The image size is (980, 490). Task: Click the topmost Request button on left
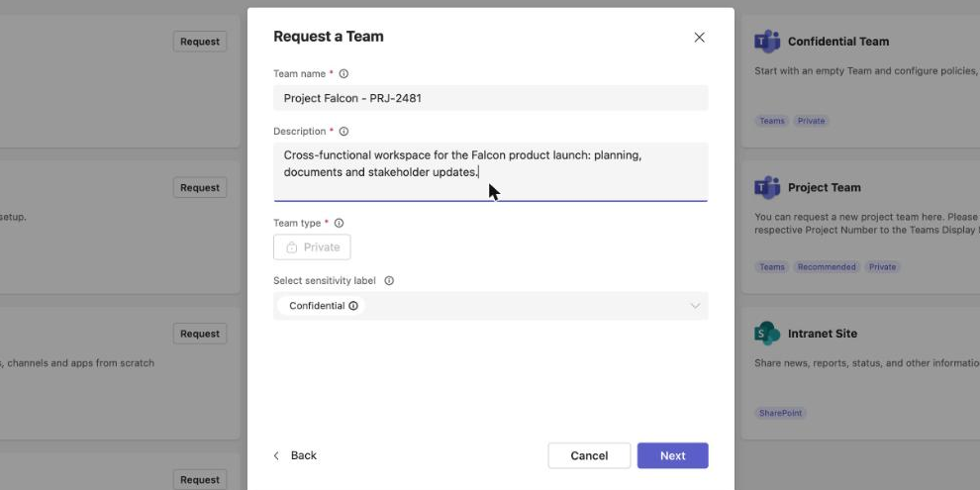200,42
